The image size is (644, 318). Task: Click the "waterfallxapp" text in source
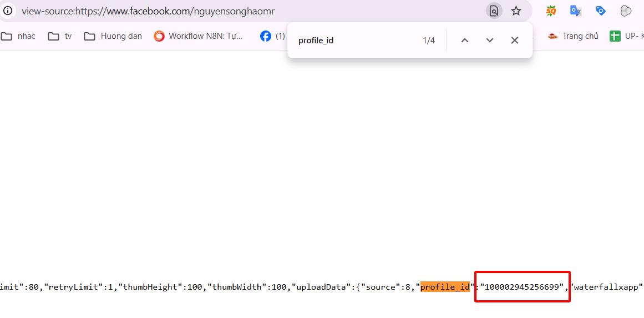coord(606,287)
